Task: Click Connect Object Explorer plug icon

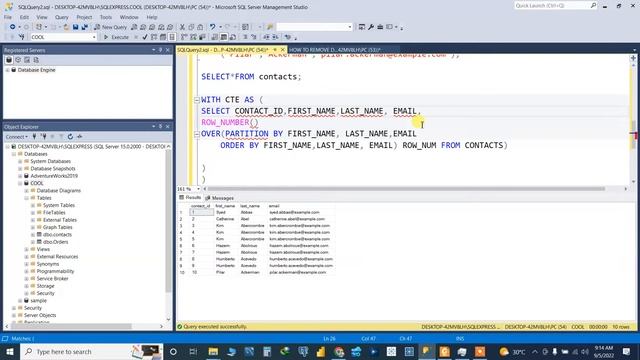Action: (34, 137)
